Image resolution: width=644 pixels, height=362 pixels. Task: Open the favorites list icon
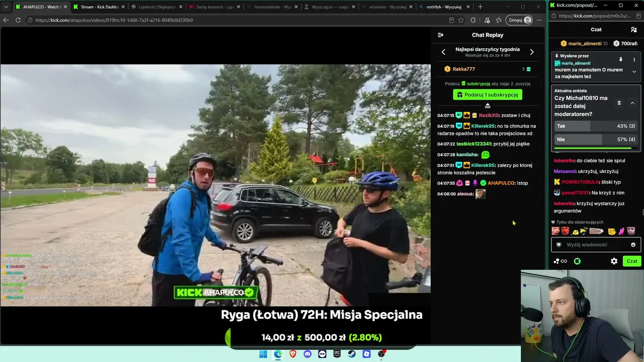pos(499,20)
